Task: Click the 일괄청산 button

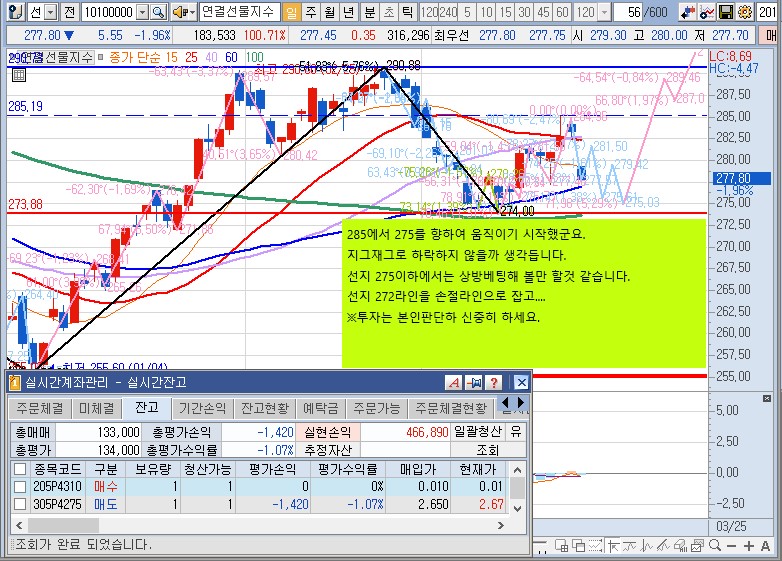Action: click(478, 432)
